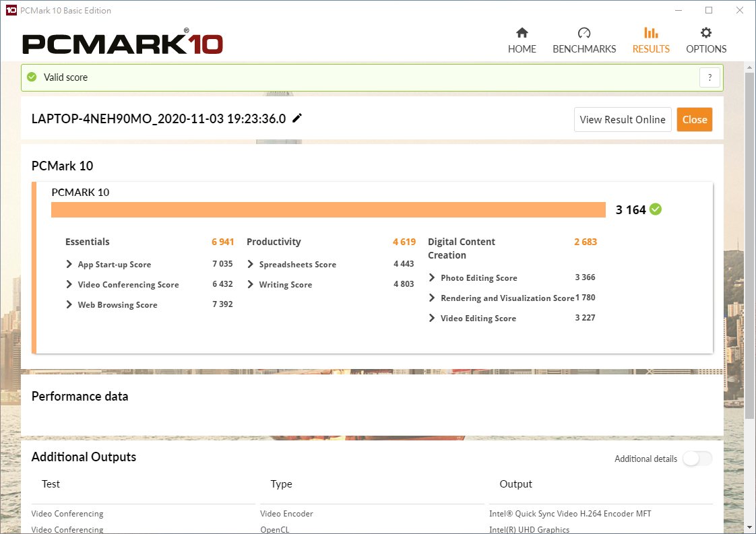This screenshot has height=534, width=756.
Task: Click the orange PCMark 10 score bar
Action: tap(328, 210)
